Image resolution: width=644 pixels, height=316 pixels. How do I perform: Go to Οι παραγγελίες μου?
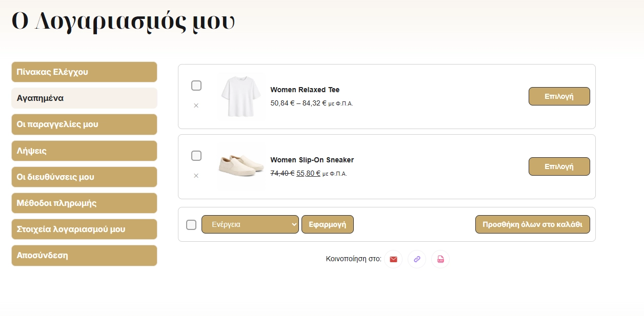click(84, 124)
